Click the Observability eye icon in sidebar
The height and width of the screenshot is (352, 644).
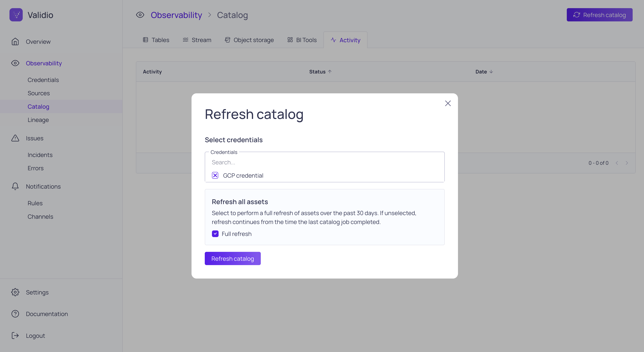[x=15, y=63]
